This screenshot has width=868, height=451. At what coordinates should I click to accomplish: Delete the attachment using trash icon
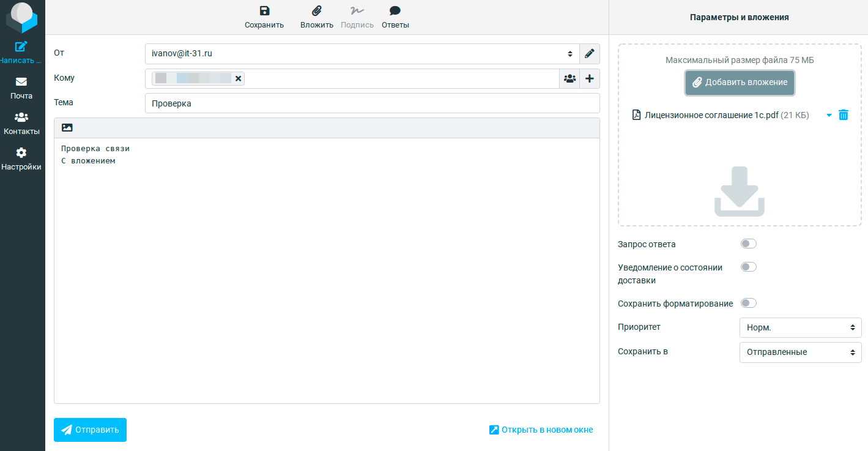tap(844, 115)
